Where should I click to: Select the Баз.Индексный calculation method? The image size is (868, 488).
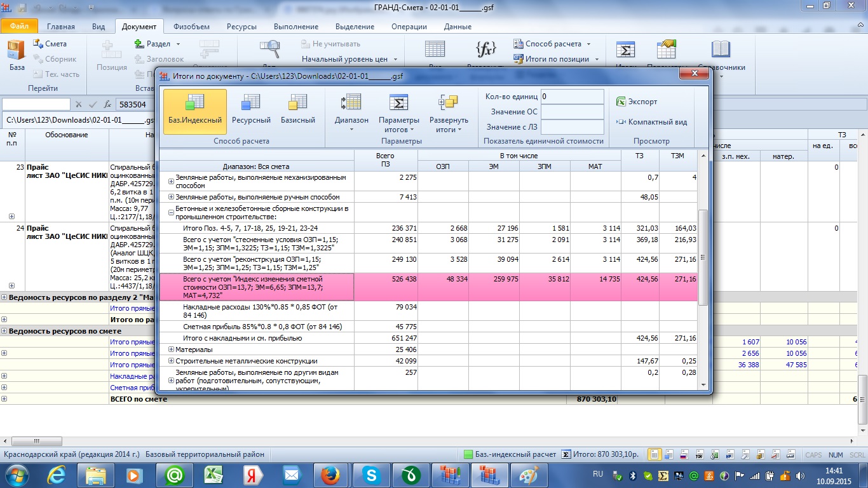point(194,111)
